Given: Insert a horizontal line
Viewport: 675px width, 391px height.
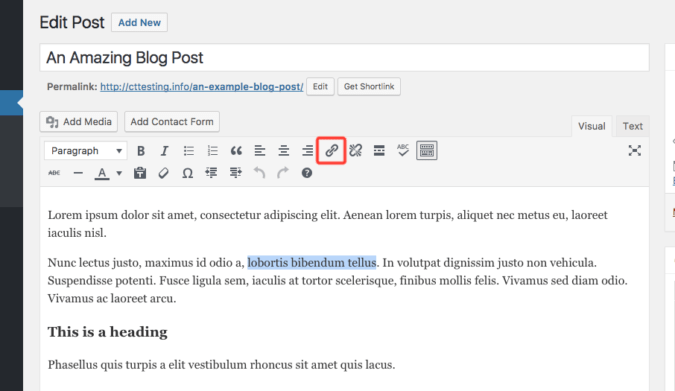Looking at the screenshot, I should (x=78, y=173).
